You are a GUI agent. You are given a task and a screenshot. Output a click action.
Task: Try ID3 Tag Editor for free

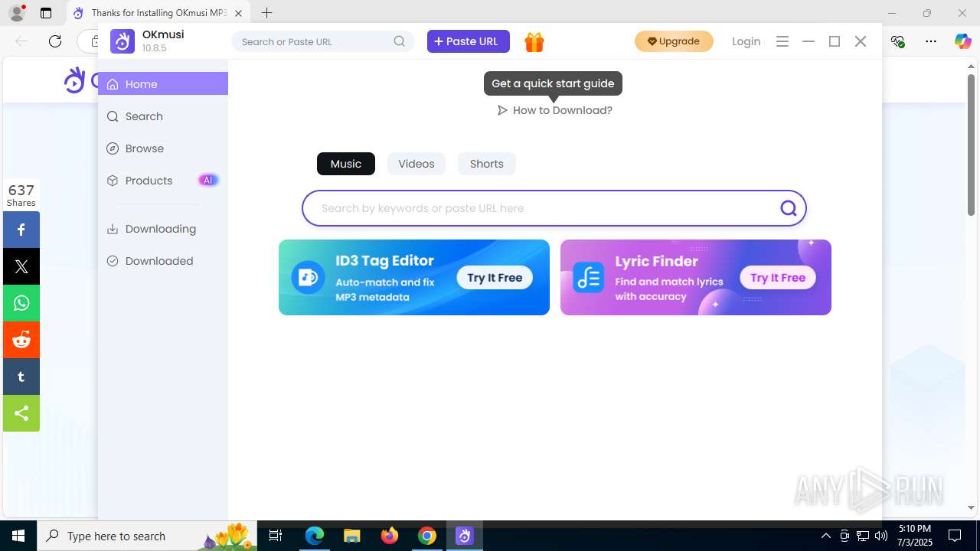pyautogui.click(x=495, y=278)
